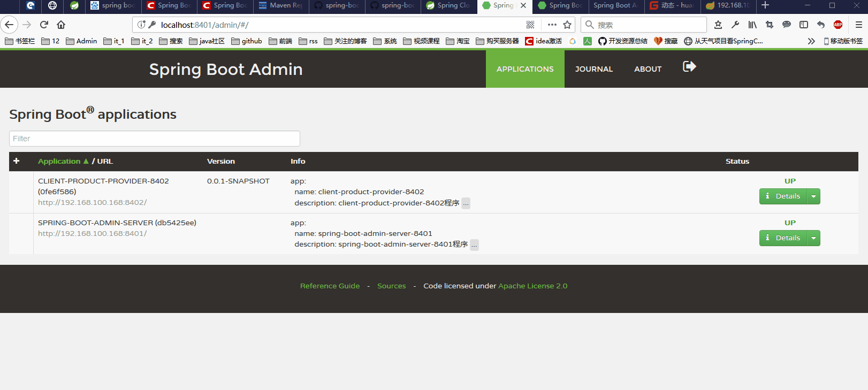Open Details dropdown arrow for CLIENT-PRODUCT-PROVIDER-8402
Screen dimensions: 868x390
click(813, 196)
